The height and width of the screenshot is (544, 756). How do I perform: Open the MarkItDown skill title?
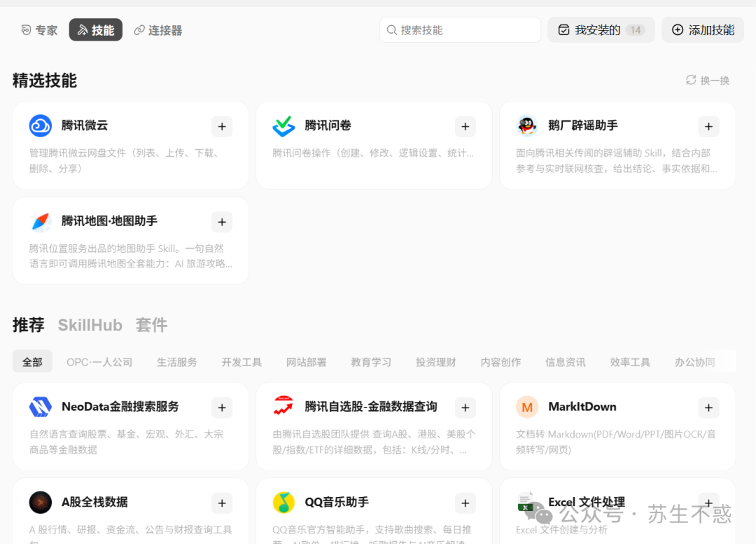coord(582,407)
